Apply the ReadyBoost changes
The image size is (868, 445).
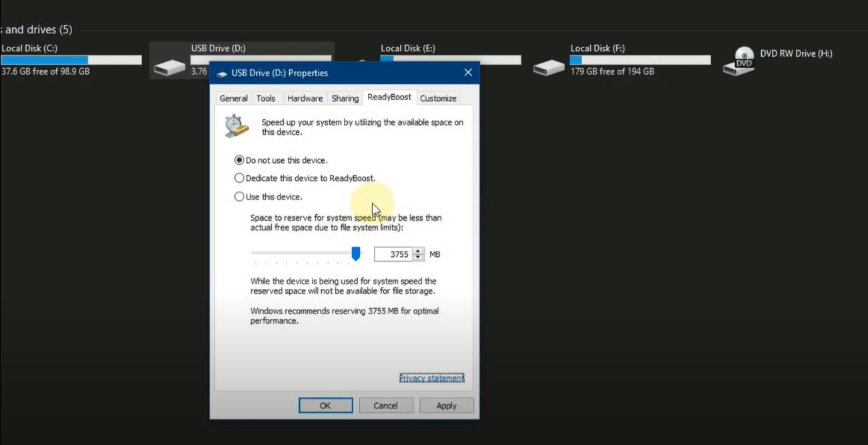pyautogui.click(x=446, y=405)
